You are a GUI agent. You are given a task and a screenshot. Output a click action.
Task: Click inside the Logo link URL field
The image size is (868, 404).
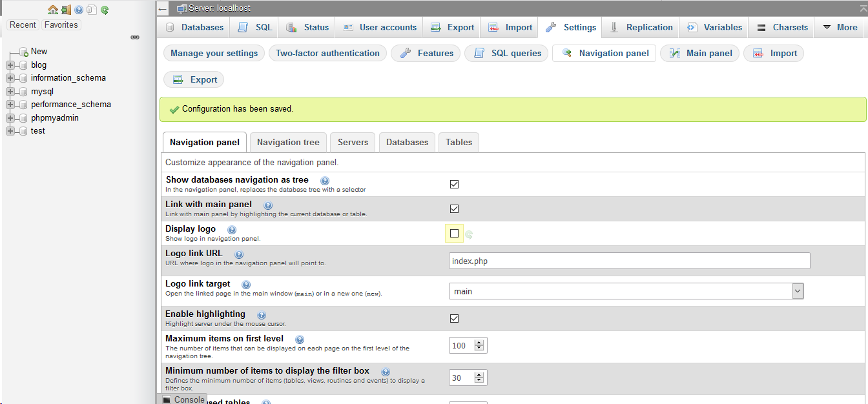626,261
